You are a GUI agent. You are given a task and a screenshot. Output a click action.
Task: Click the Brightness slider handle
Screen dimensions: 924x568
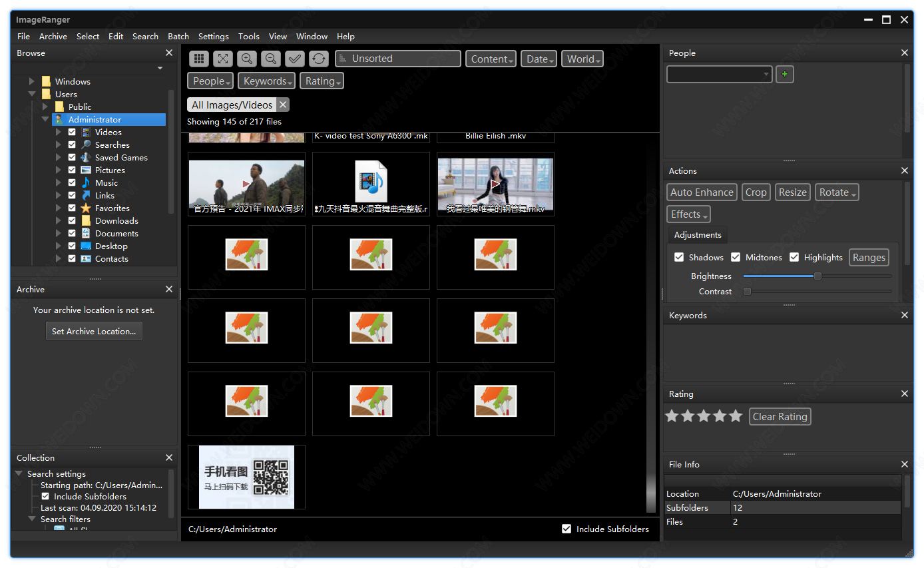[x=817, y=276]
